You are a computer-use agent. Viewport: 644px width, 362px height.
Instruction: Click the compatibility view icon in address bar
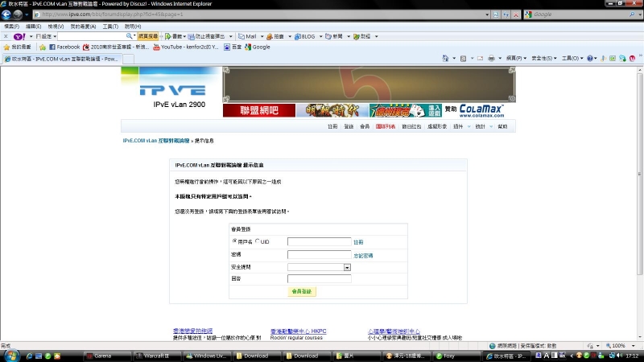pyautogui.click(x=496, y=14)
